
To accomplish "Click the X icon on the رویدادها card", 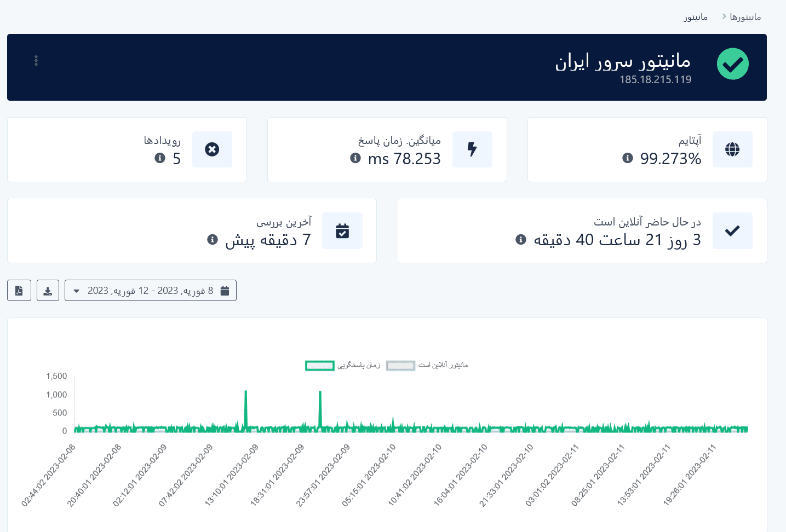I will pyautogui.click(x=212, y=149).
